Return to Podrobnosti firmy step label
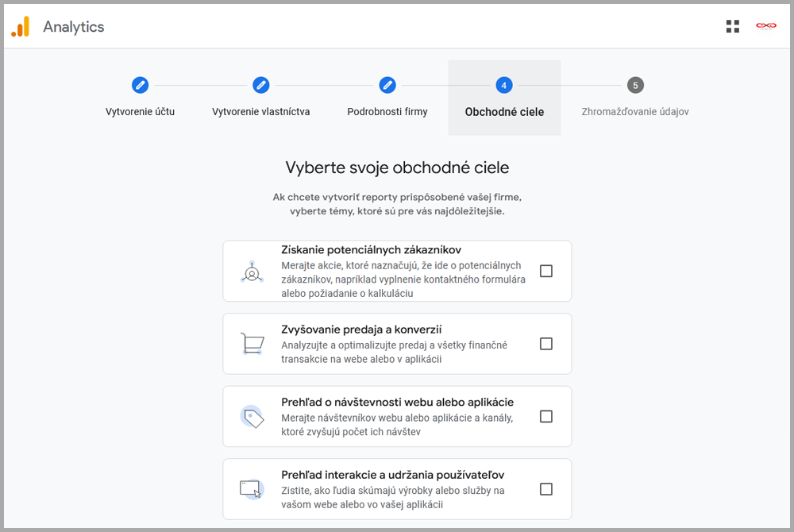 (x=387, y=112)
